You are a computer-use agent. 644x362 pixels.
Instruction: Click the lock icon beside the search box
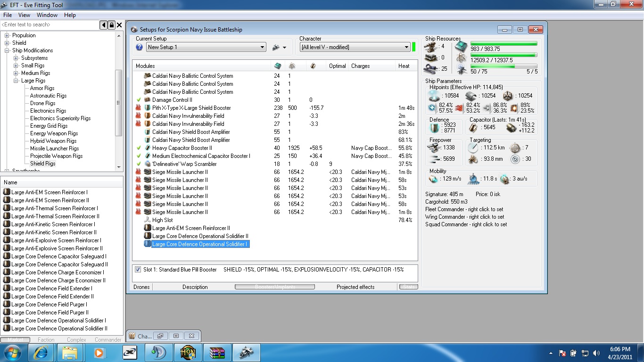pyautogui.click(x=111, y=25)
